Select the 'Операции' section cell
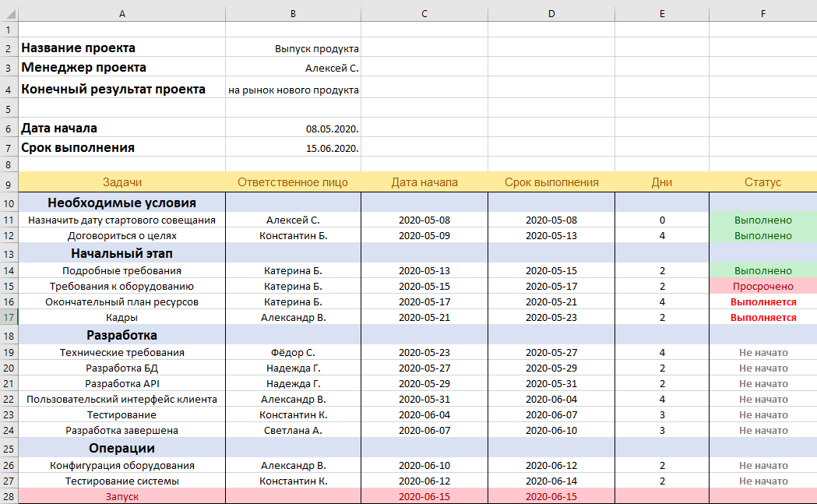Image resolution: width=817 pixels, height=504 pixels. (x=122, y=448)
